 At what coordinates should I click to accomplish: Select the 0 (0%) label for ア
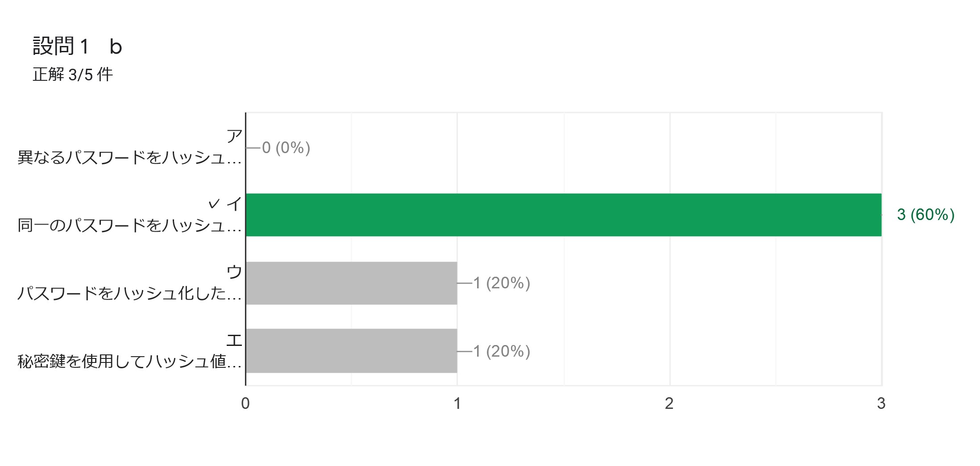(286, 147)
